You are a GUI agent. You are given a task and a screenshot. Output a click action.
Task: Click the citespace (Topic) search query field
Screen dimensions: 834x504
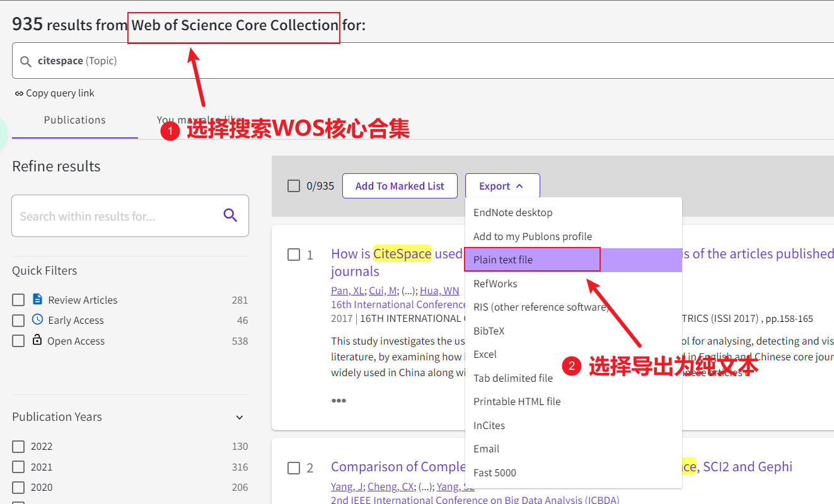click(x=423, y=61)
